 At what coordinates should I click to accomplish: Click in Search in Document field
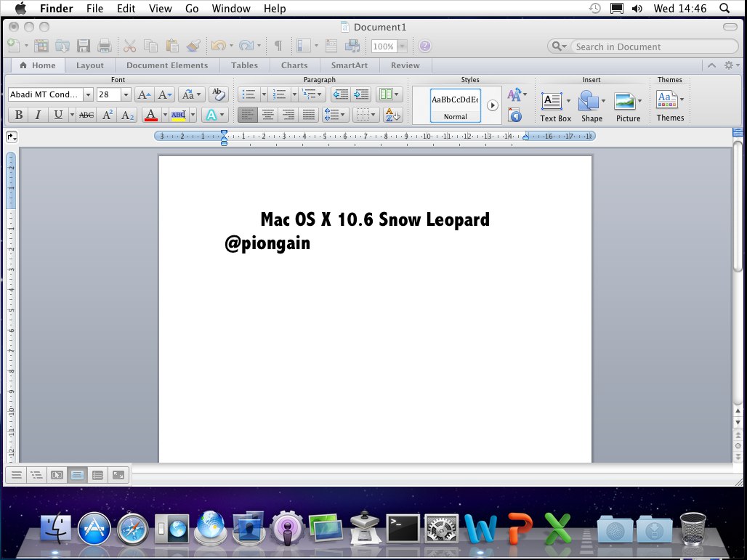pyautogui.click(x=654, y=46)
